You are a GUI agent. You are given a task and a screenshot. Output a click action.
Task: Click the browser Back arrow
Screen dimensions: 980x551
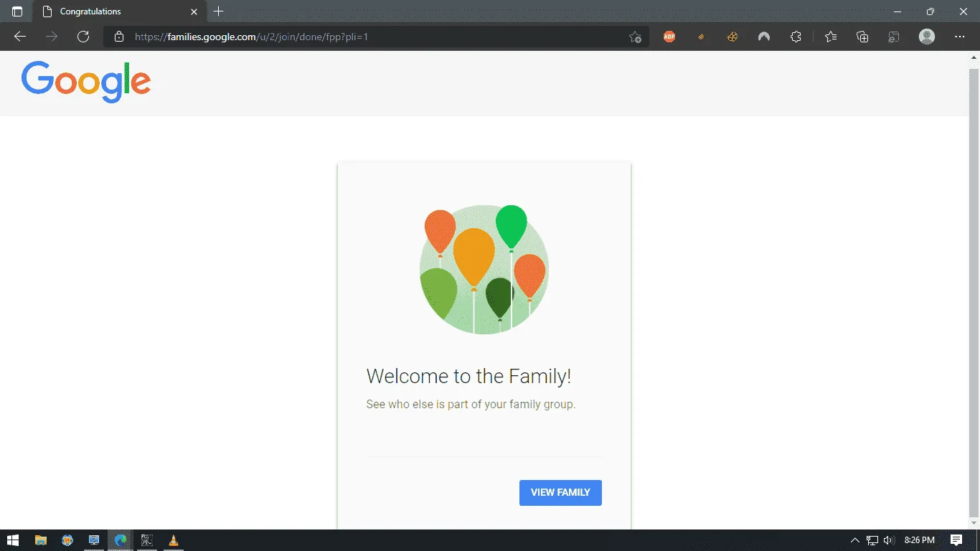pyautogui.click(x=20, y=37)
